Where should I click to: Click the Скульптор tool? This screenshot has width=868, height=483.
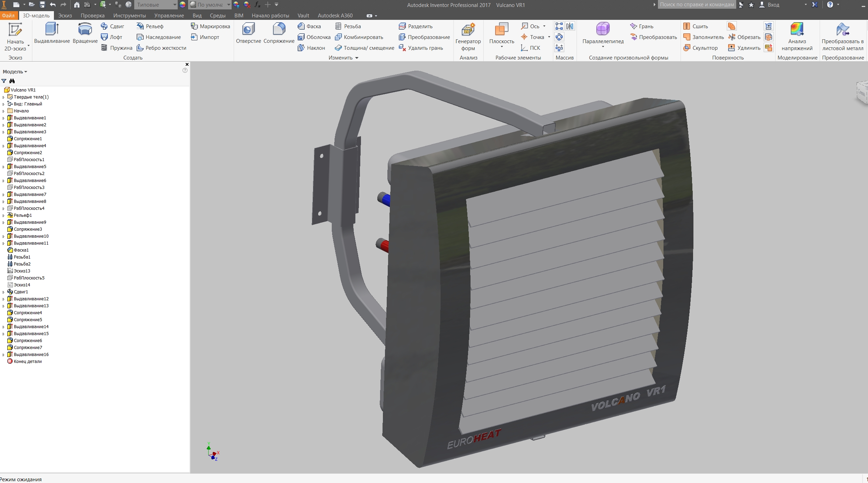tap(700, 48)
